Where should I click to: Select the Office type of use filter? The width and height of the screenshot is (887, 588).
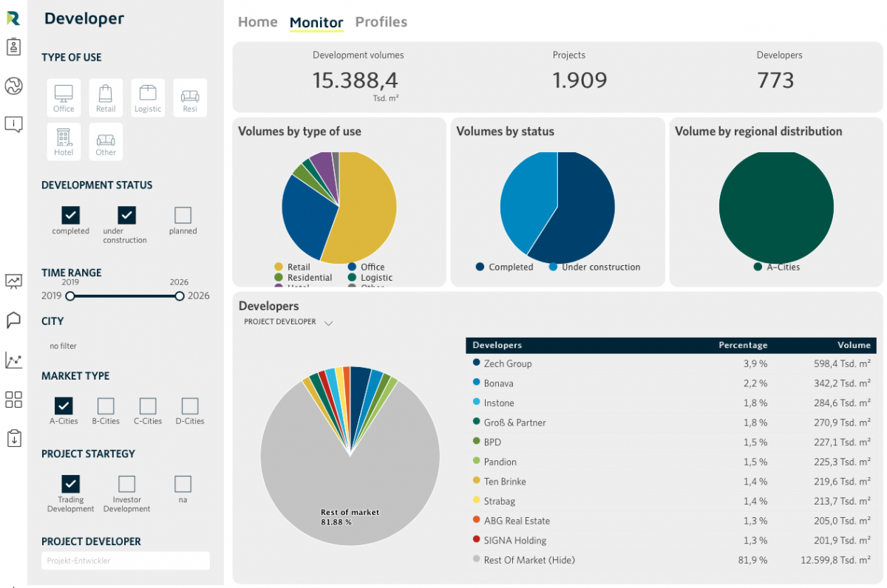click(x=64, y=98)
